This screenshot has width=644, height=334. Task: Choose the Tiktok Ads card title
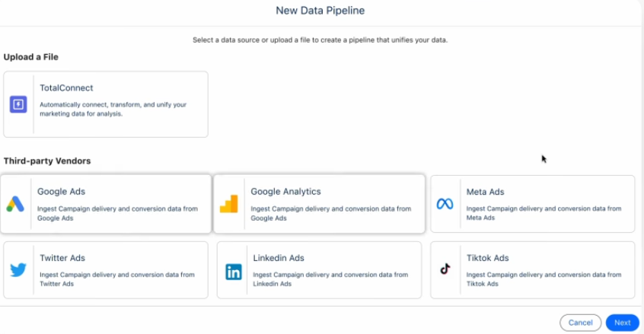click(487, 258)
